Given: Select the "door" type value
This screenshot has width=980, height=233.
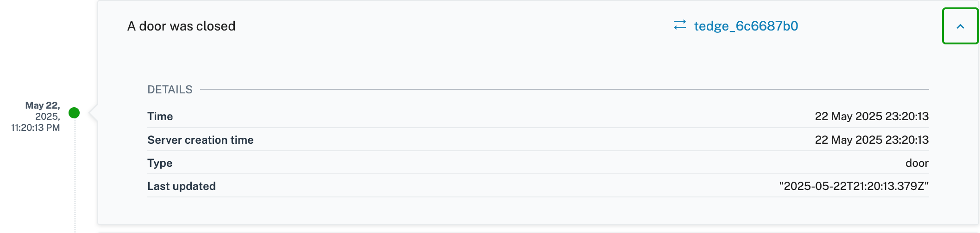Looking at the screenshot, I should click(917, 163).
